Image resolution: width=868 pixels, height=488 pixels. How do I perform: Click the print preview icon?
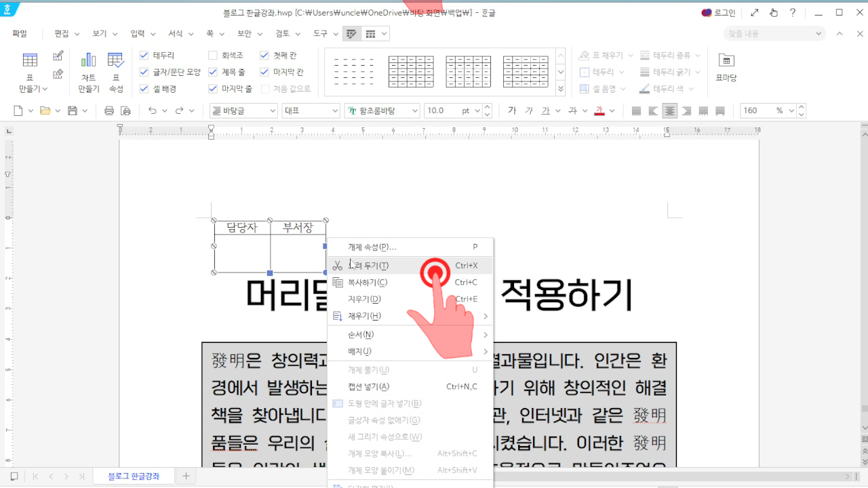[x=125, y=110]
